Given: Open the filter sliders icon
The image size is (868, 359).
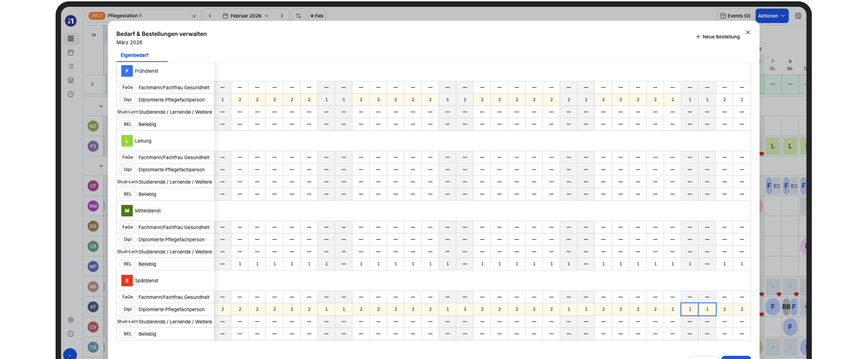Looking at the screenshot, I should [x=298, y=16].
